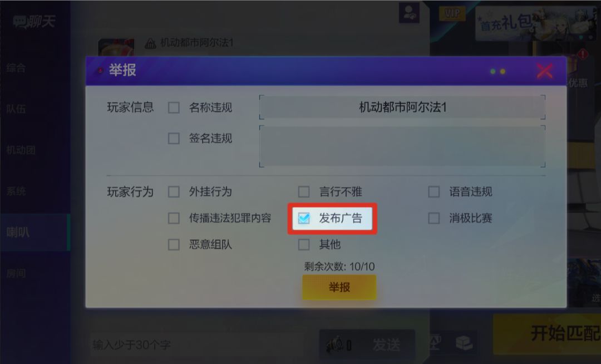Viewport: 601px width, 364px height.
Task: Tick the 言行不雅 checkbox
Action: click(304, 191)
